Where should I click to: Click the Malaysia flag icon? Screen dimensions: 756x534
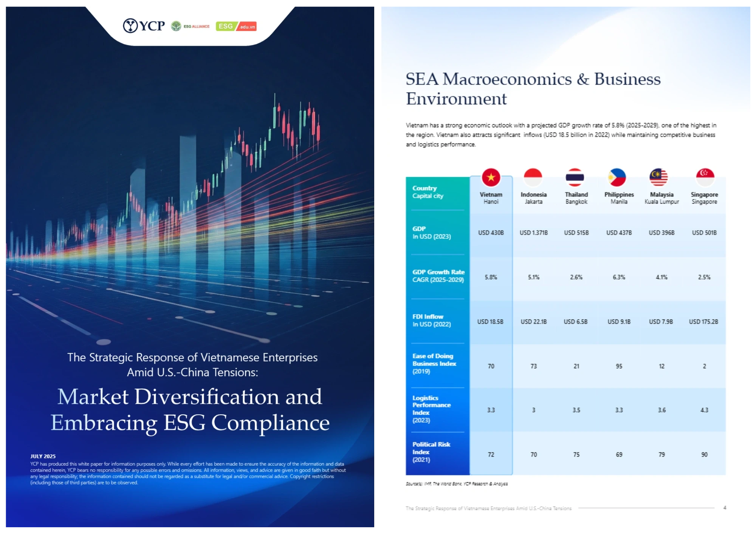click(x=661, y=177)
